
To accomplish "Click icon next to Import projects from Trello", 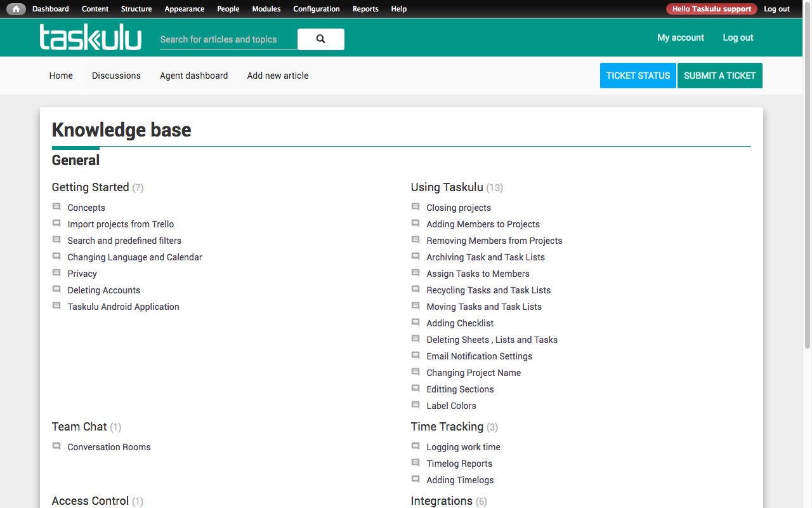I will pos(56,224).
